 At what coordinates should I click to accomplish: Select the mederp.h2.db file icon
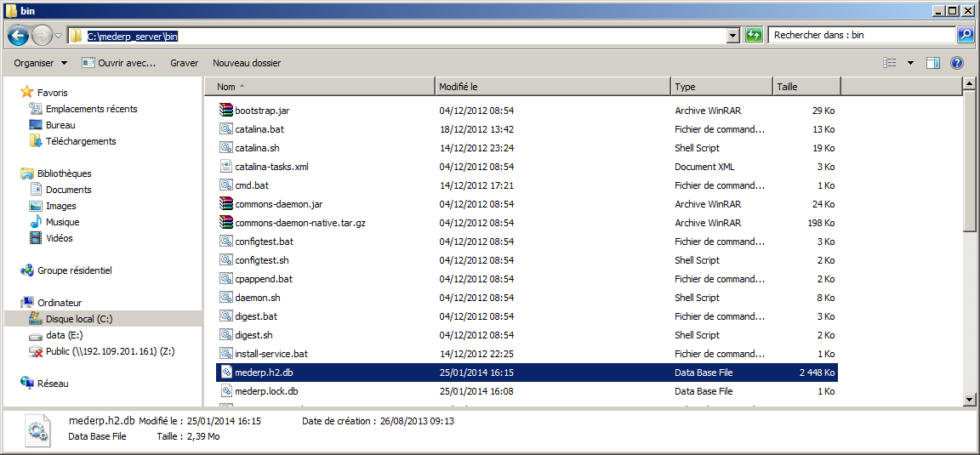pos(225,373)
